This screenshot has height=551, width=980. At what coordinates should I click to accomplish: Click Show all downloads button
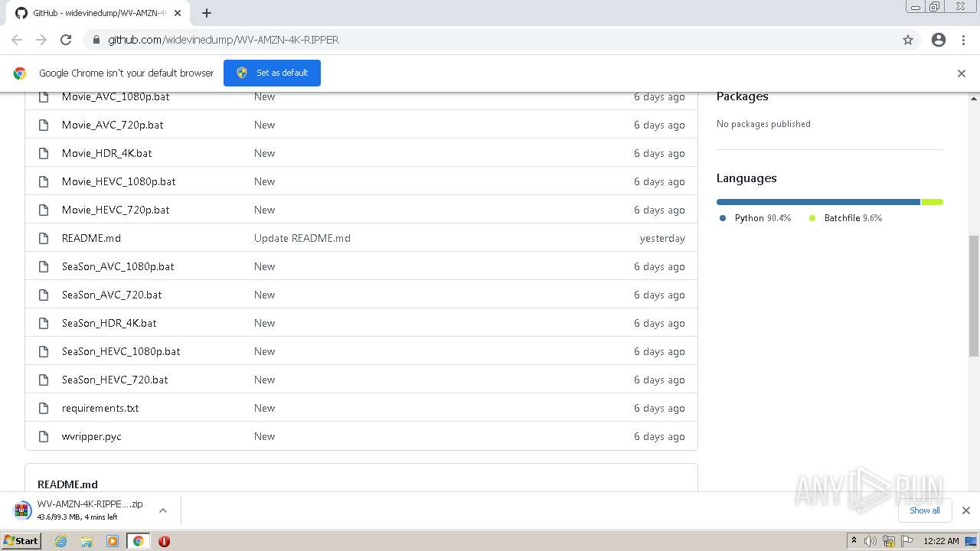[x=925, y=510]
